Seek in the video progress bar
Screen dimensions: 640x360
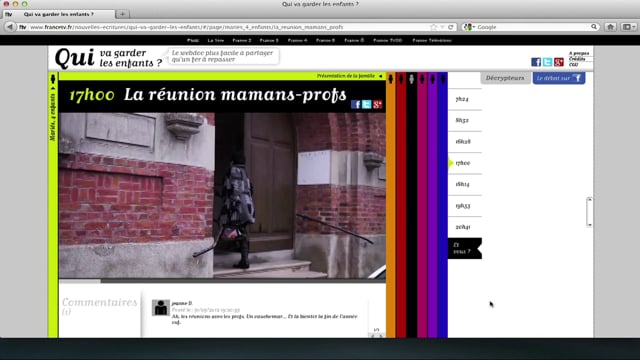pos(222,281)
